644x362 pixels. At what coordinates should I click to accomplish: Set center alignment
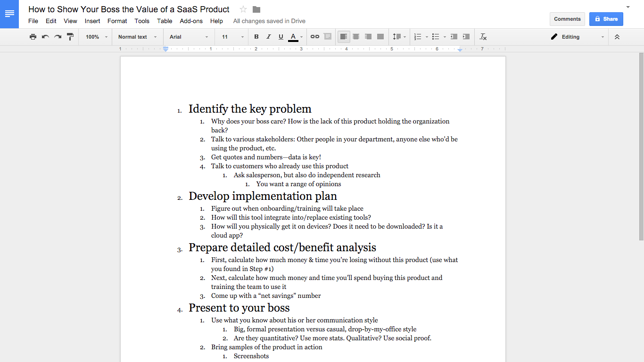356,37
